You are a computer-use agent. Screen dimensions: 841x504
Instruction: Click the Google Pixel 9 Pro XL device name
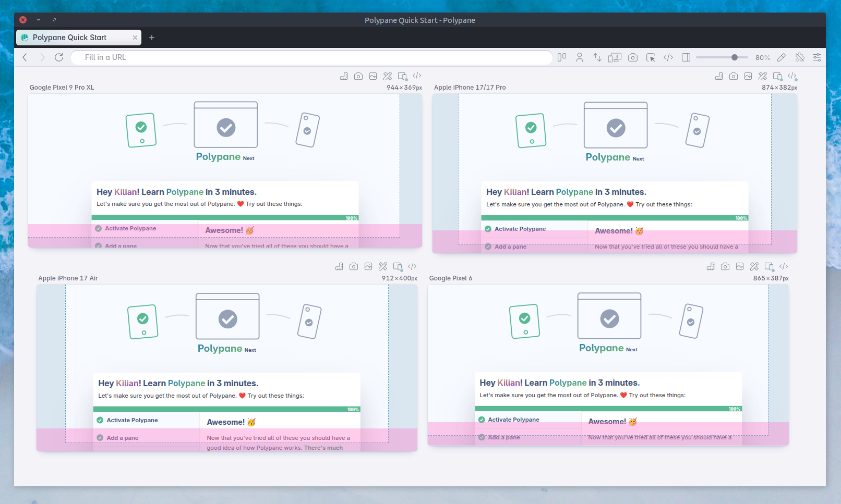62,88
